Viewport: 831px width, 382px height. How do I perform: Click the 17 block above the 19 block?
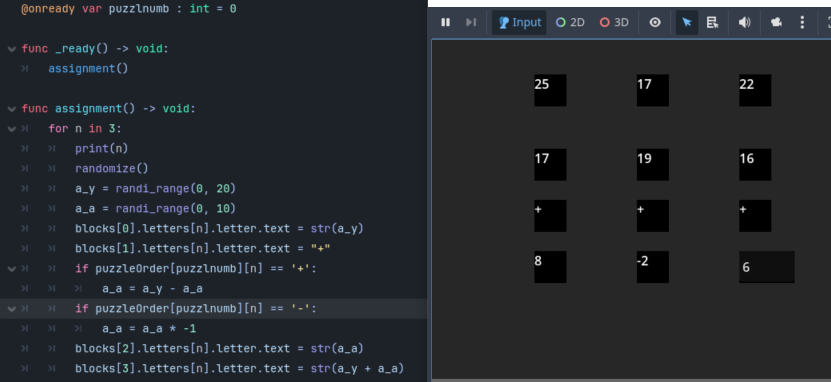coord(652,90)
